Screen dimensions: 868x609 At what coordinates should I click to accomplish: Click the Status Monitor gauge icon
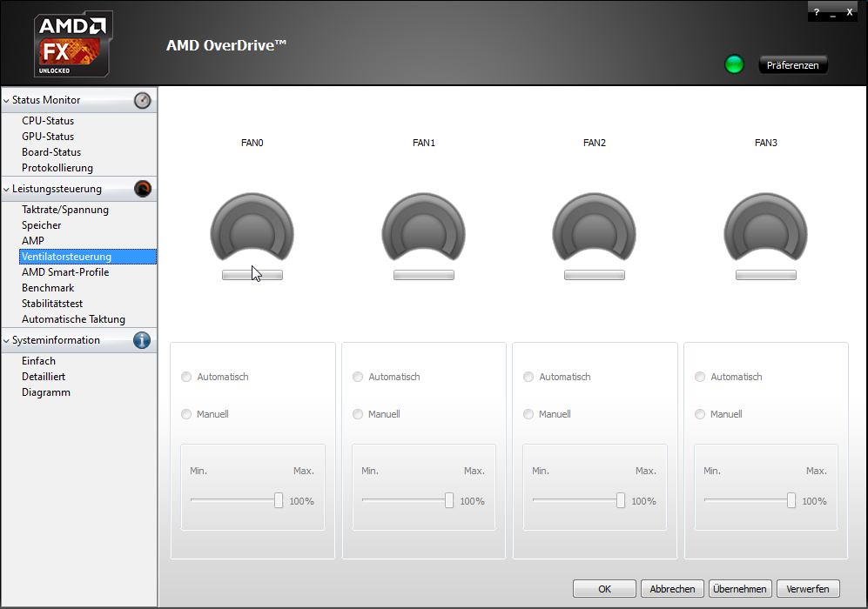coord(142,100)
